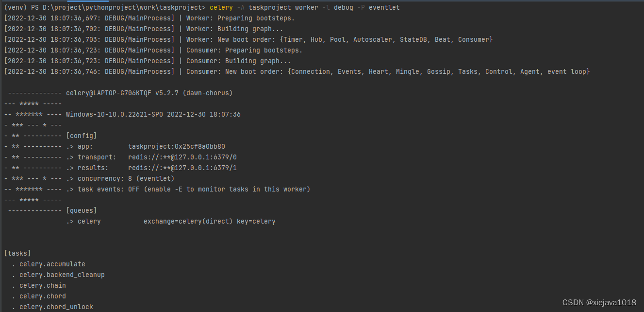Click the celery.chain task entry
The height and width of the screenshot is (312, 644).
click(x=43, y=285)
